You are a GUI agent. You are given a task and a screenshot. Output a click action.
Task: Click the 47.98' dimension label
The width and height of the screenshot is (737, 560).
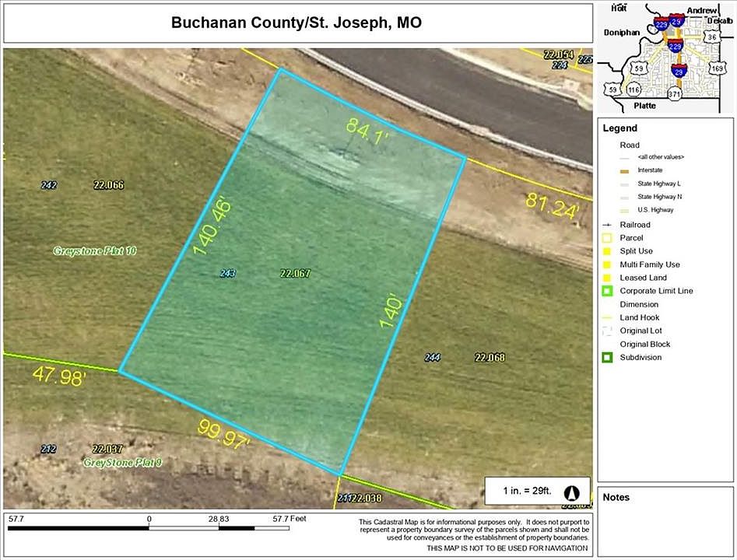tap(60, 376)
